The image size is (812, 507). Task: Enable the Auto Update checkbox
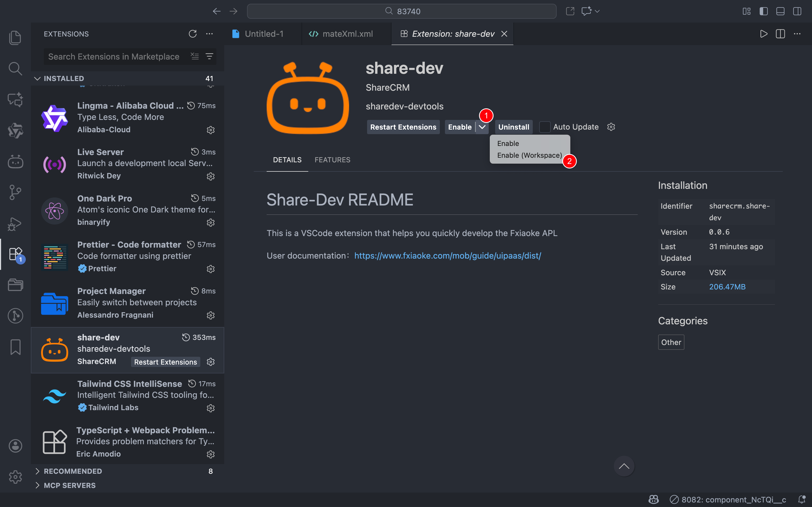pyautogui.click(x=545, y=127)
